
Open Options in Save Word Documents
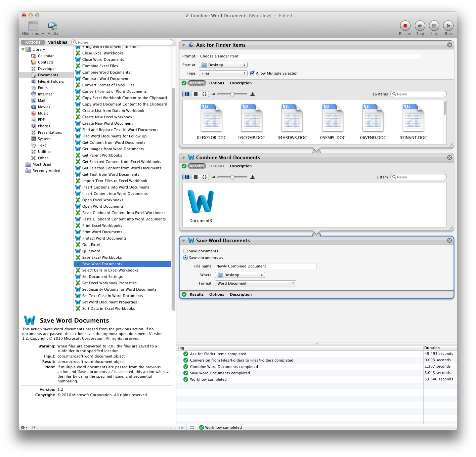217,294
